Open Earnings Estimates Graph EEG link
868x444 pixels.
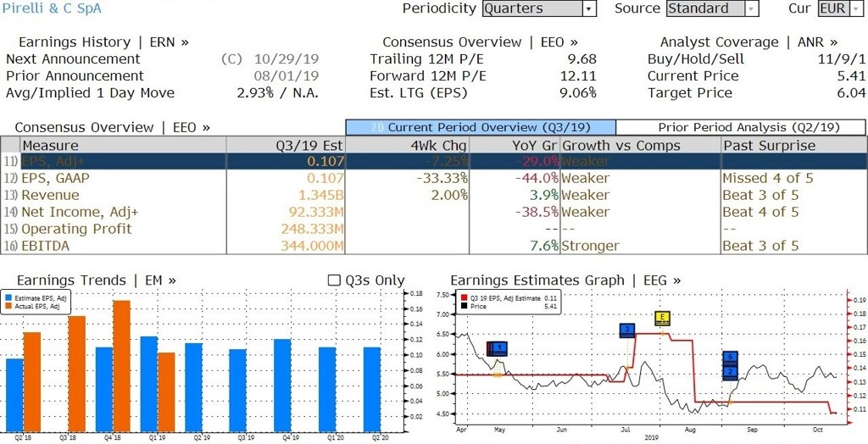click(565, 280)
